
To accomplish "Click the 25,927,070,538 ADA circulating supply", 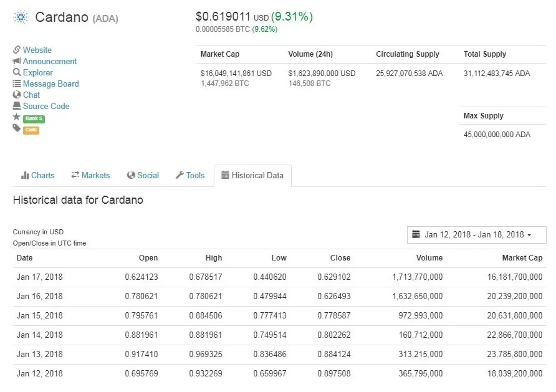I will coord(409,74).
